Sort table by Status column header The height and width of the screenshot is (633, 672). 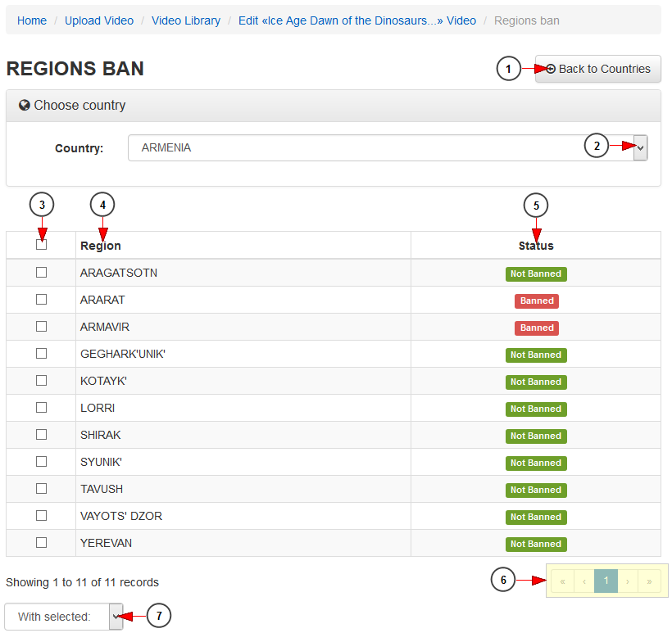536,246
